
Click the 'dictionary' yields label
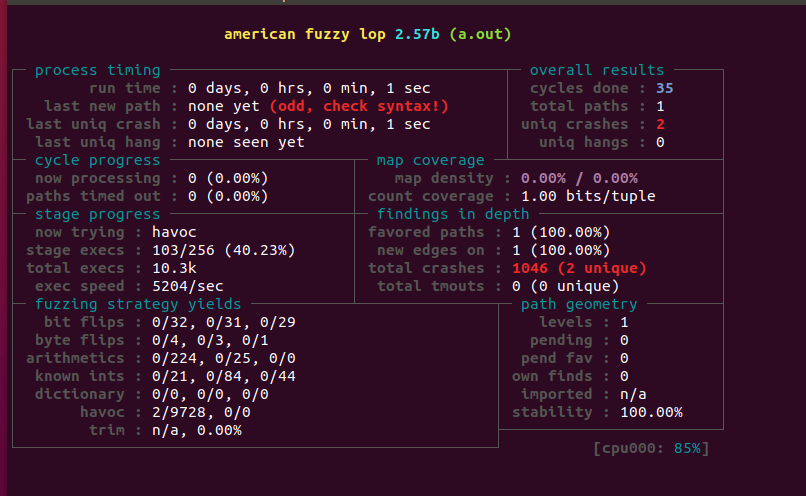[x=80, y=394]
